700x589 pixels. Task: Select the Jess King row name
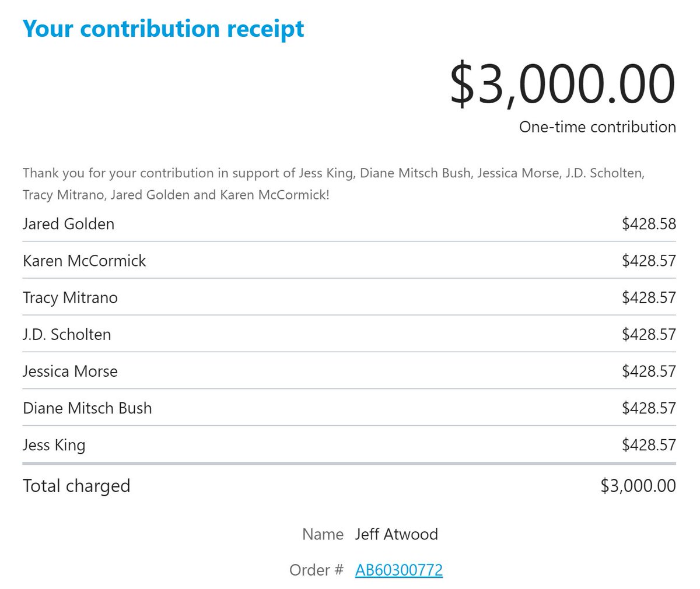[54, 445]
